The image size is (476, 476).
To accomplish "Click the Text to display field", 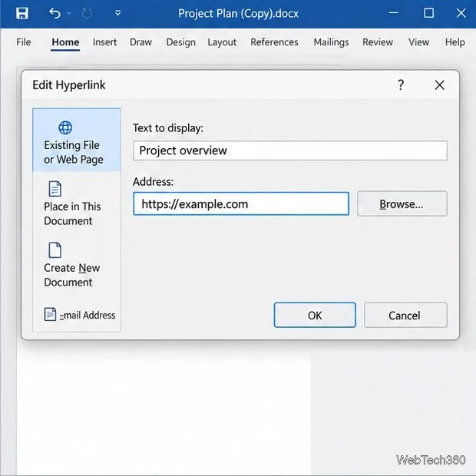I will click(x=290, y=150).
